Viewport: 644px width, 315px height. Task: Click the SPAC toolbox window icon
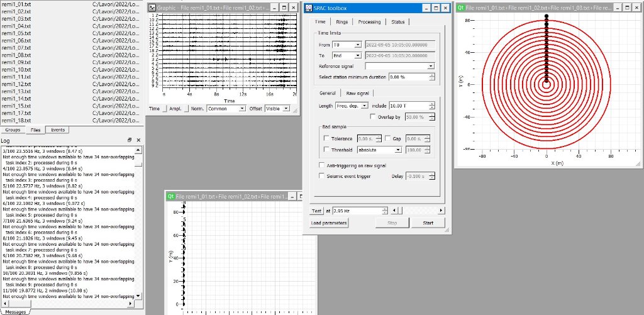pos(309,8)
